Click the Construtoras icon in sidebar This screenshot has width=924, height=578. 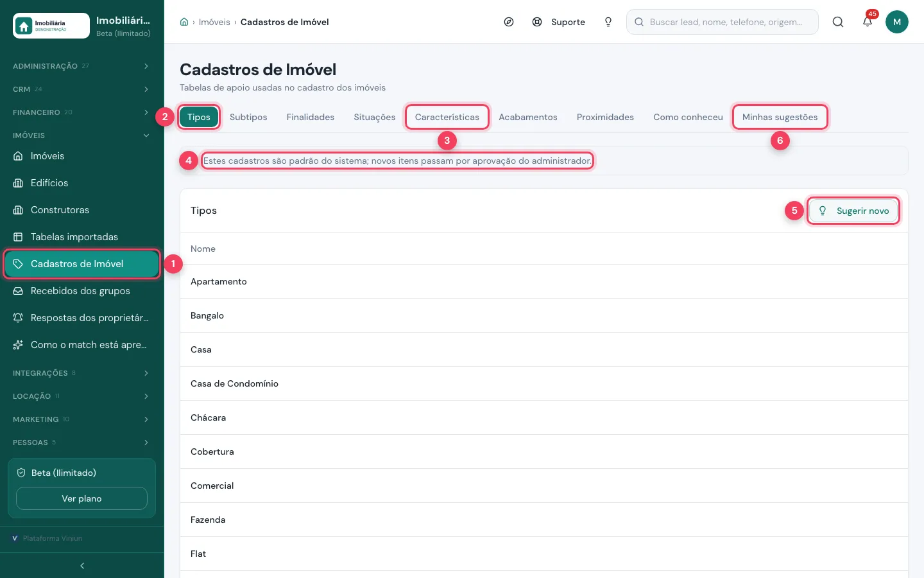coord(18,210)
